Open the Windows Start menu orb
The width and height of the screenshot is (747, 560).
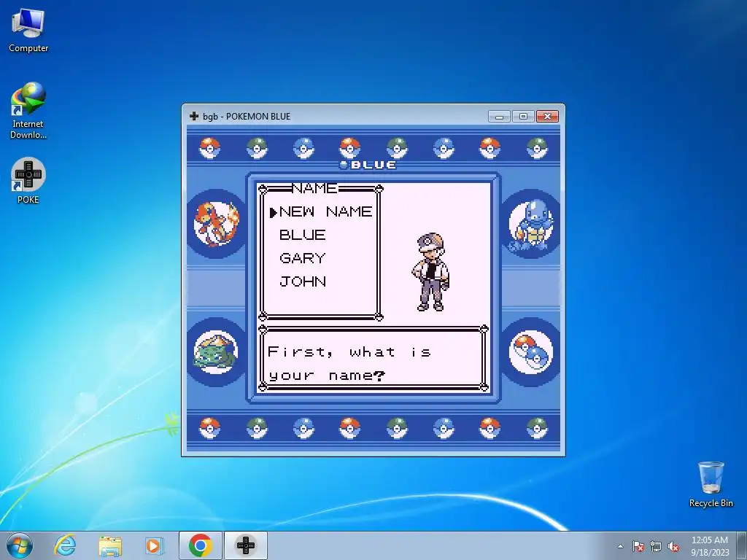click(20, 545)
